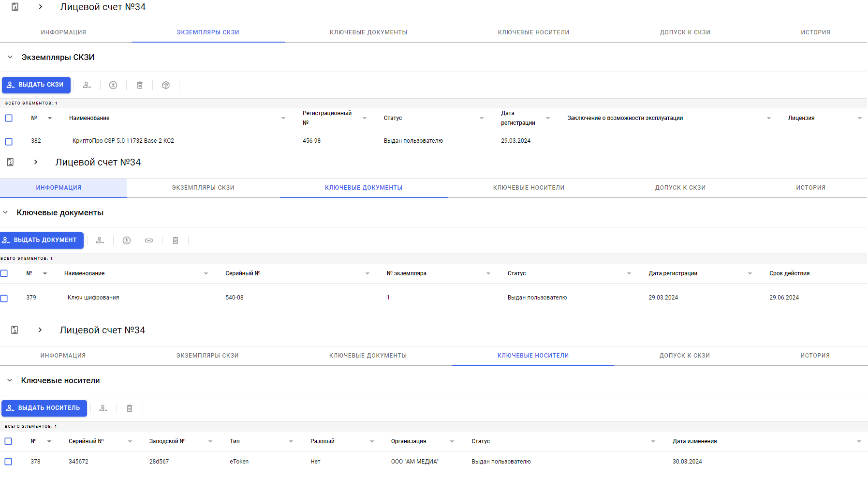The width and height of the screenshot is (868, 494).
Task: Select the checkbox for row 382 КриптоПро CSP
Action: click(x=9, y=142)
